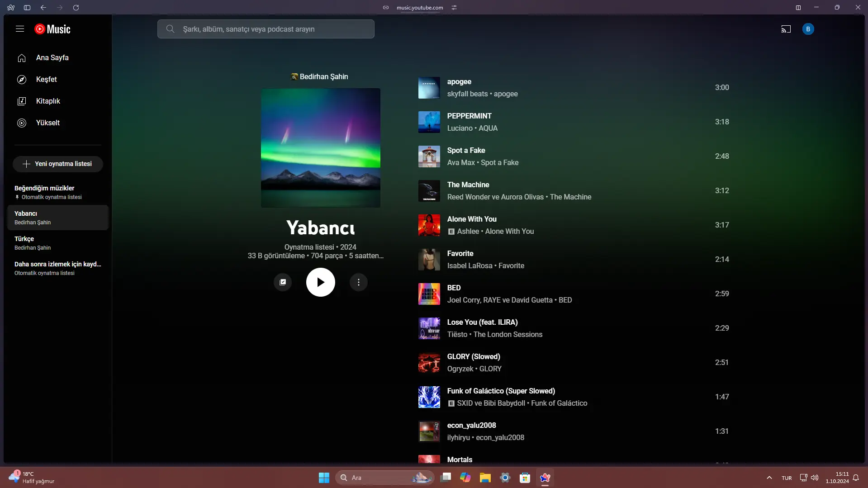Open notifications bell in tray
868x488 pixels.
(x=856, y=478)
